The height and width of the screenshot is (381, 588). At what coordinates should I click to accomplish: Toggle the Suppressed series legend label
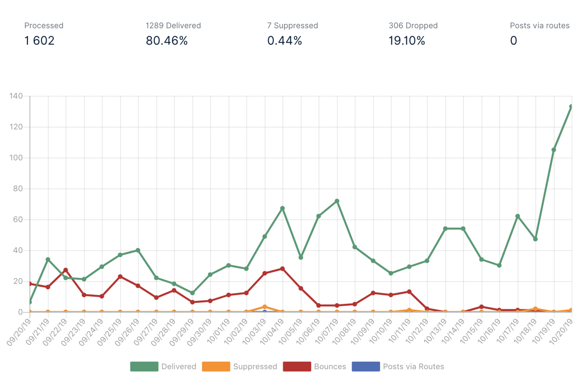pyautogui.click(x=255, y=366)
